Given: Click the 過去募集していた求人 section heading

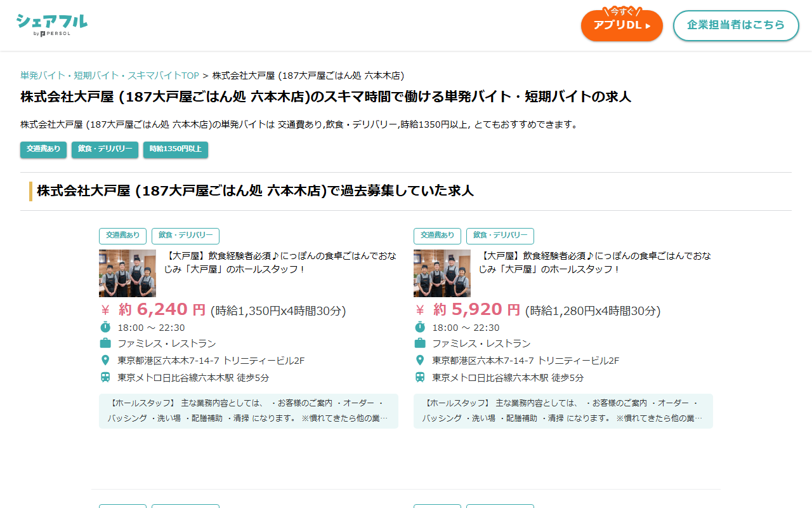Looking at the screenshot, I should [255, 190].
